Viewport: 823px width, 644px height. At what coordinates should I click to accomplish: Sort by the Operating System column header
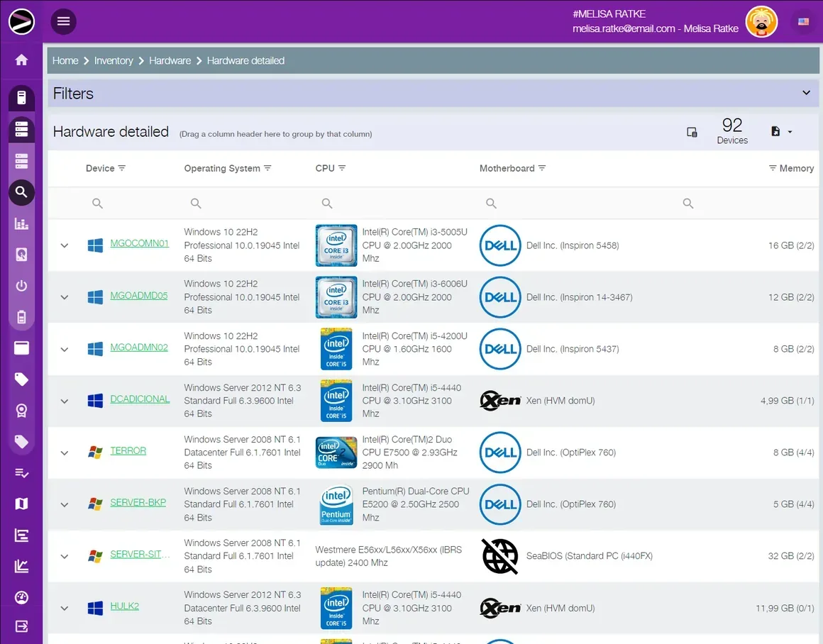pos(222,168)
